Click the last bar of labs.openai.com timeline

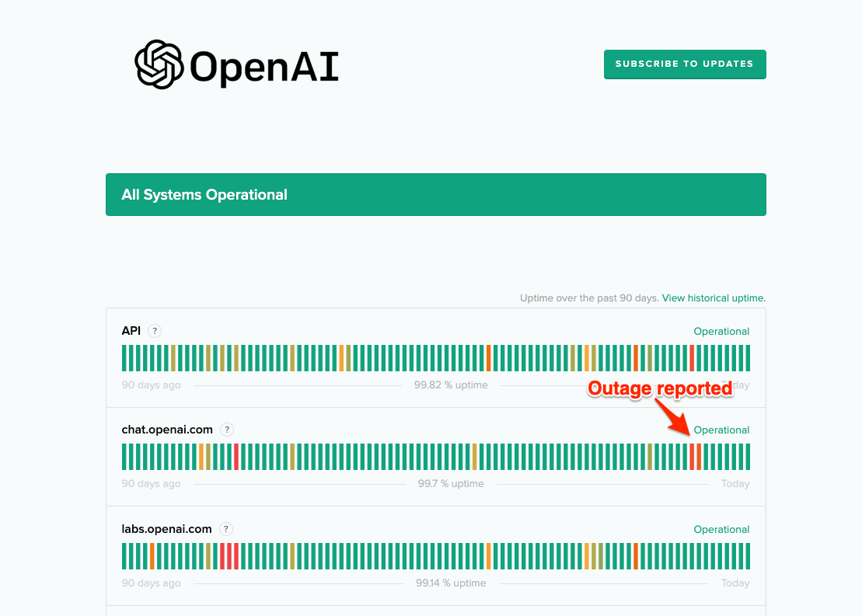pos(749,556)
